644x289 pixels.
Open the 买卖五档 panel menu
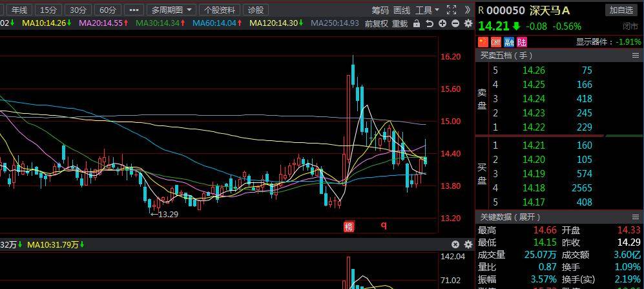click(x=636, y=56)
